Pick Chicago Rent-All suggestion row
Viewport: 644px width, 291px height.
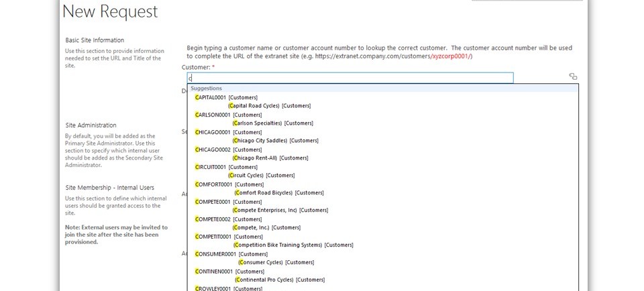[270, 158]
